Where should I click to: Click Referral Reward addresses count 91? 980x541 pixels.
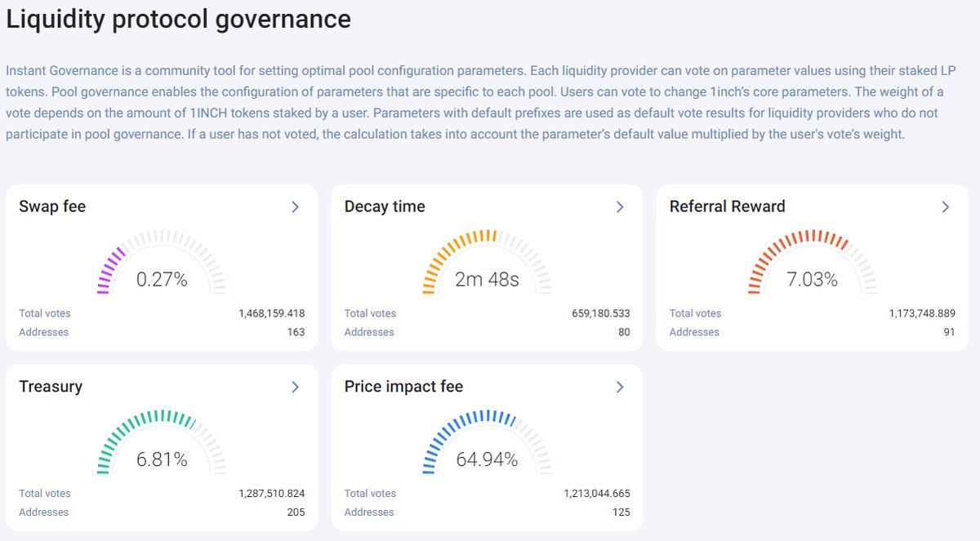(949, 332)
